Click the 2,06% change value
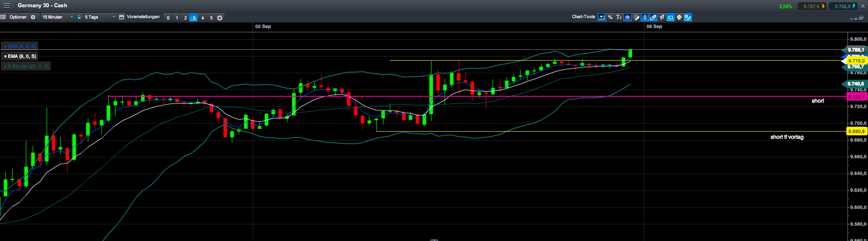Image resolution: width=868 pixels, height=241 pixels. coord(786,6)
